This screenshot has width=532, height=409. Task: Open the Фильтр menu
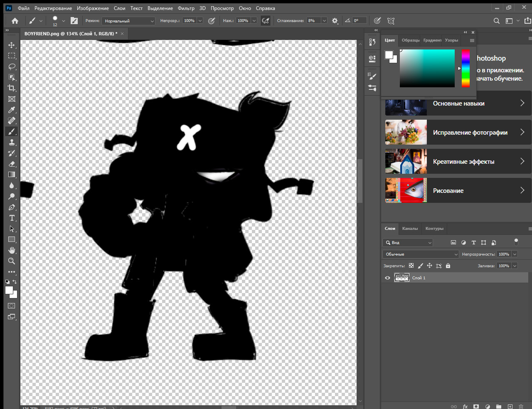186,8
